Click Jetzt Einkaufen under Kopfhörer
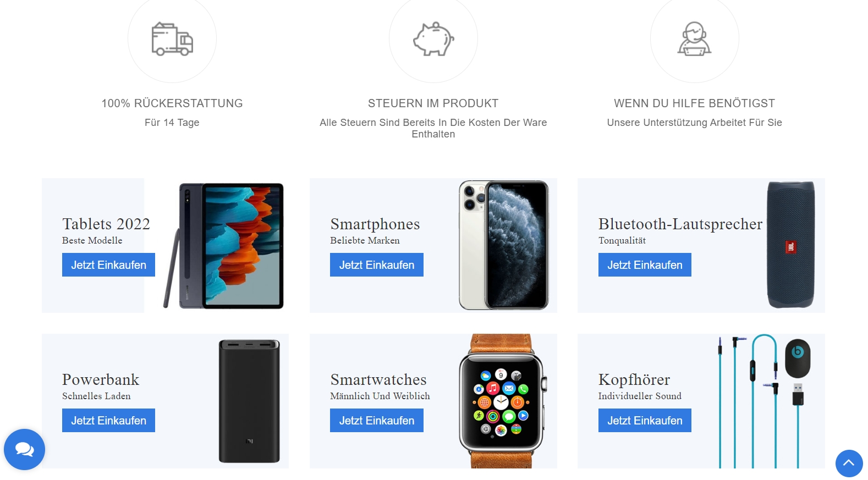Screen dimensions: 868x480 645,420
